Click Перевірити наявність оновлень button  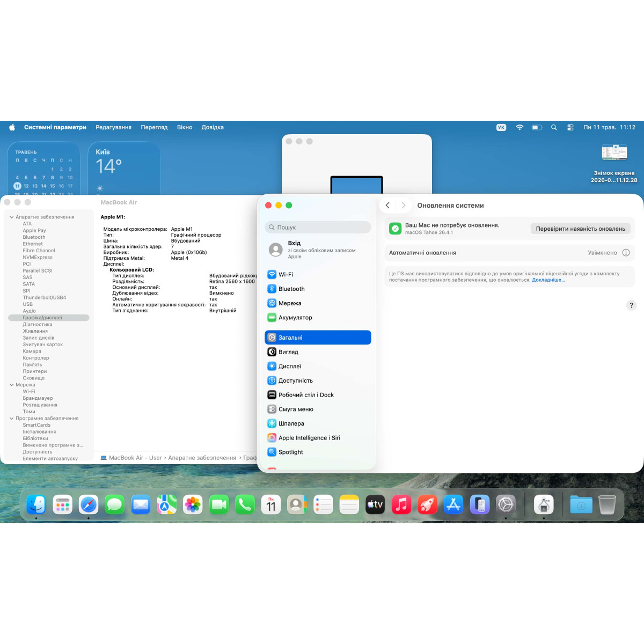580,229
